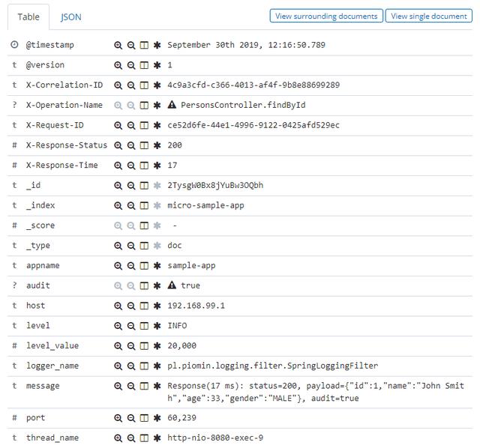This screenshot has width=480, height=448.
Task: Click the View single document button
Action: pyautogui.click(x=429, y=16)
